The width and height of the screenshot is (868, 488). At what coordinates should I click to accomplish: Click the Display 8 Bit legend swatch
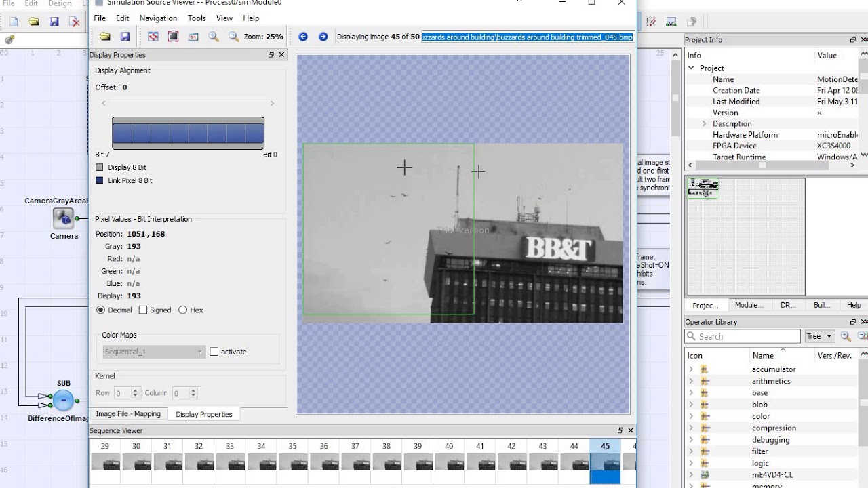(100, 167)
